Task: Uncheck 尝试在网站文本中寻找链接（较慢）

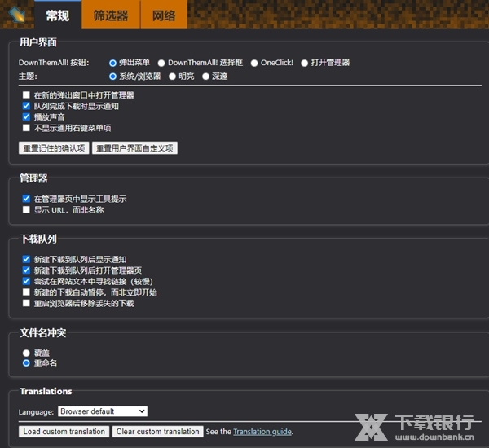Action: point(26,281)
